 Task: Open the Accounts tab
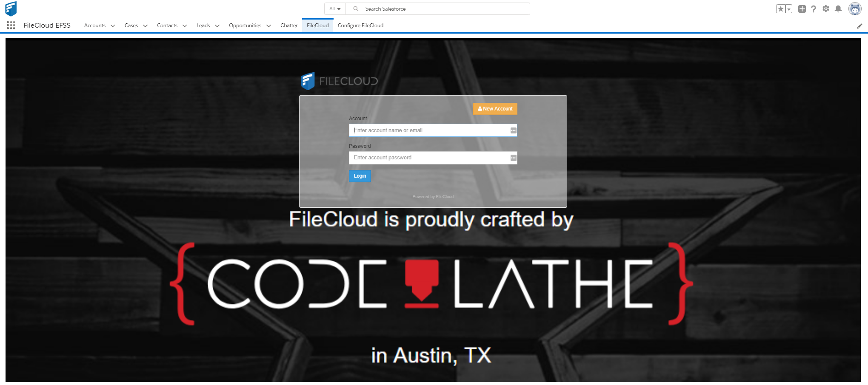[95, 25]
